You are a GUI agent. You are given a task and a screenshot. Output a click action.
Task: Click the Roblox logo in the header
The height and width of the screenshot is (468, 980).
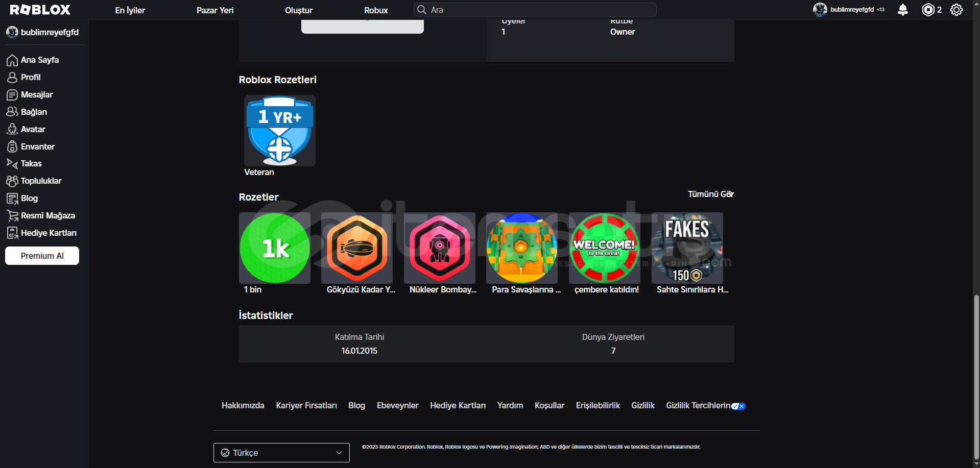(x=40, y=10)
